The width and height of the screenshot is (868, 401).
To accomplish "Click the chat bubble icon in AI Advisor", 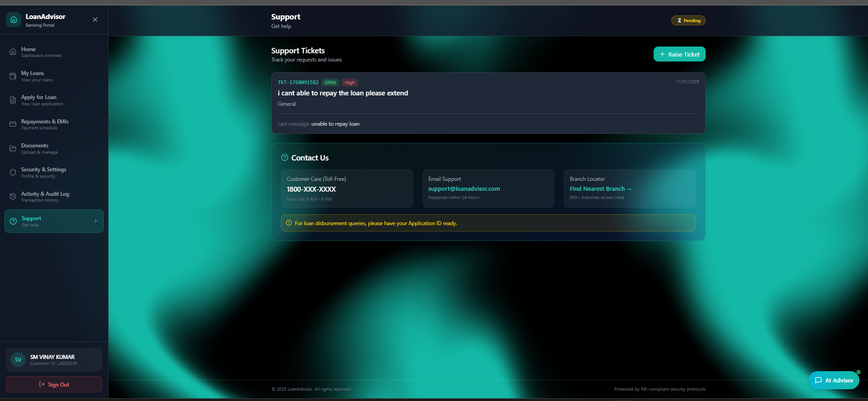I will 818,380.
